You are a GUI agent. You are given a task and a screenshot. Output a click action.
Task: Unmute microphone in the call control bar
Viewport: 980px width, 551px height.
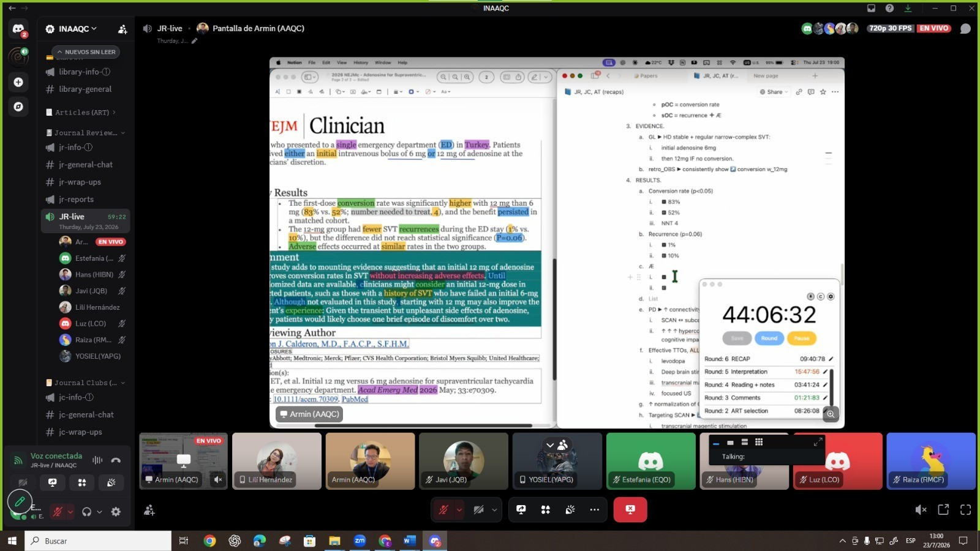click(x=443, y=509)
